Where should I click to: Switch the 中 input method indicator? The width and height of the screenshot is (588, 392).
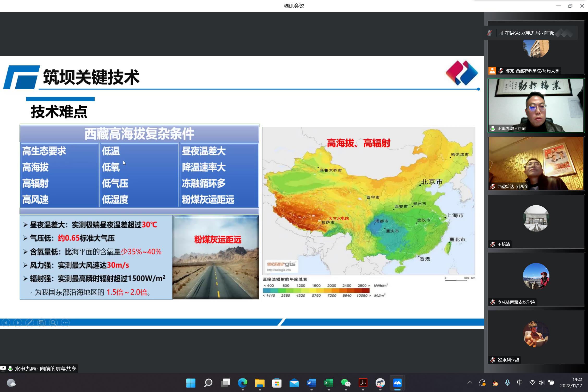(519, 383)
